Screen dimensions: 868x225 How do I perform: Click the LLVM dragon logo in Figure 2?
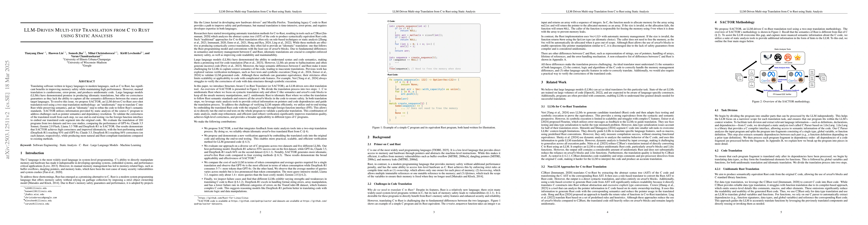[768, 57]
